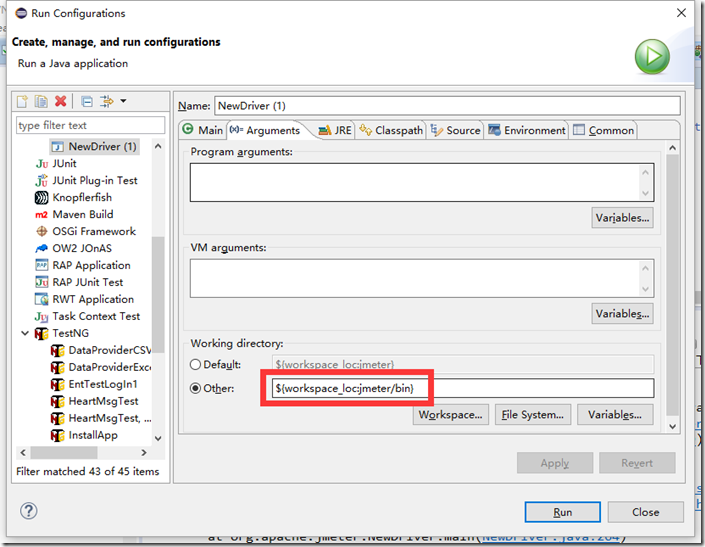Select RAP Application launch type
705x547 pixels.
click(x=91, y=266)
